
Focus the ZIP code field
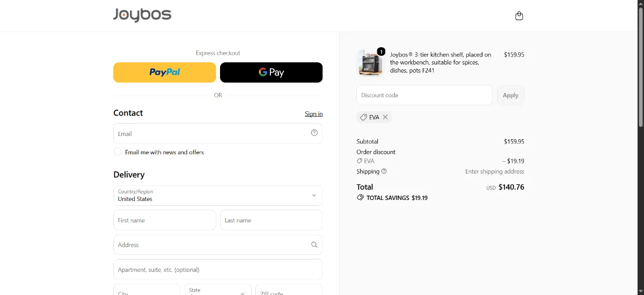pos(289,290)
